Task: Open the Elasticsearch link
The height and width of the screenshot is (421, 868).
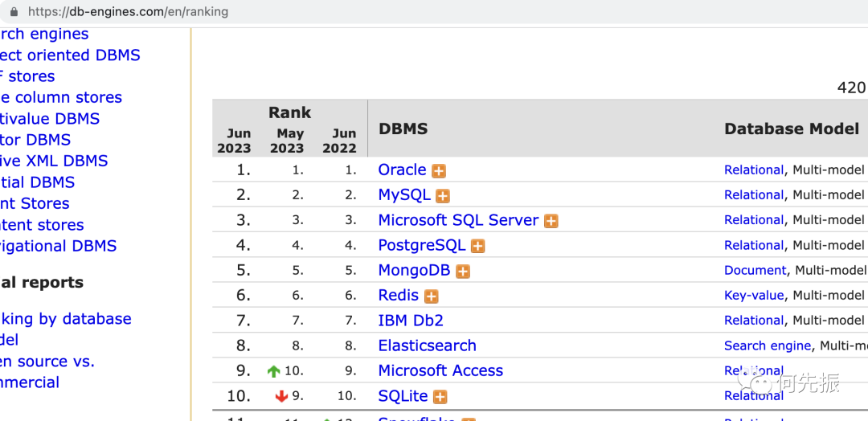Action: [427, 345]
